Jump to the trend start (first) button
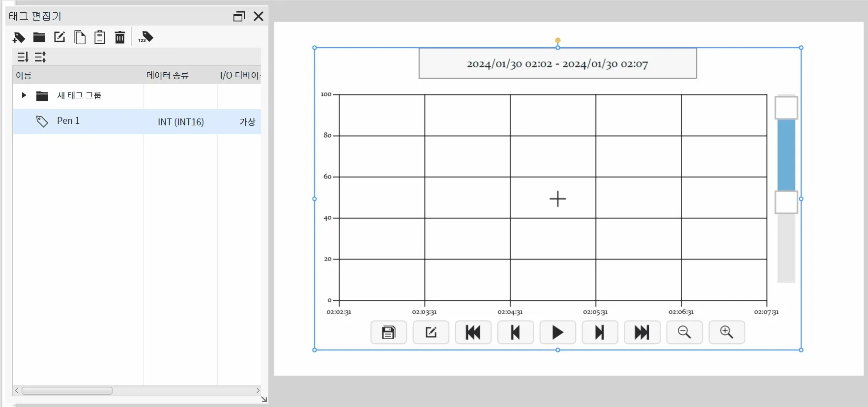The height and width of the screenshot is (407, 868). click(x=473, y=333)
